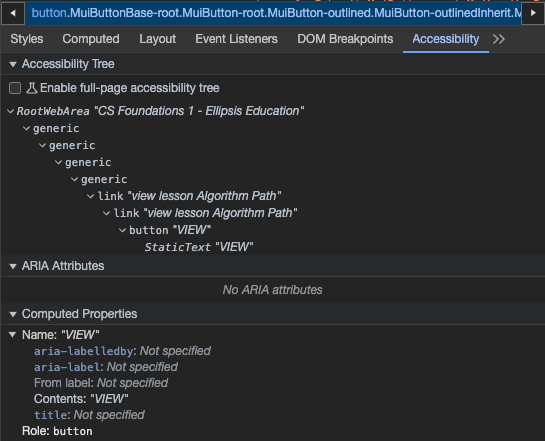545x441 pixels.
Task: Collapse the Accessibility Tree section
Action: (x=13, y=64)
